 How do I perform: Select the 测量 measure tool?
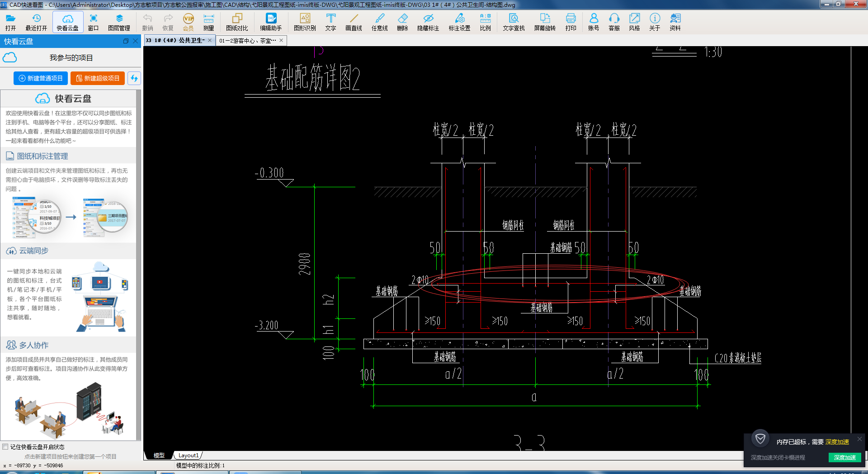pyautogui.click(x=208, y=22)
